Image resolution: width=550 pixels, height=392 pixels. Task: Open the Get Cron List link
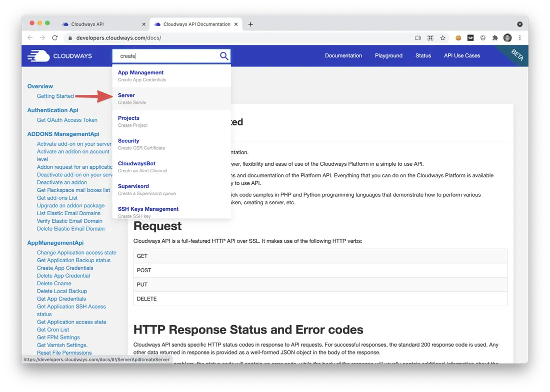point(53,330)
